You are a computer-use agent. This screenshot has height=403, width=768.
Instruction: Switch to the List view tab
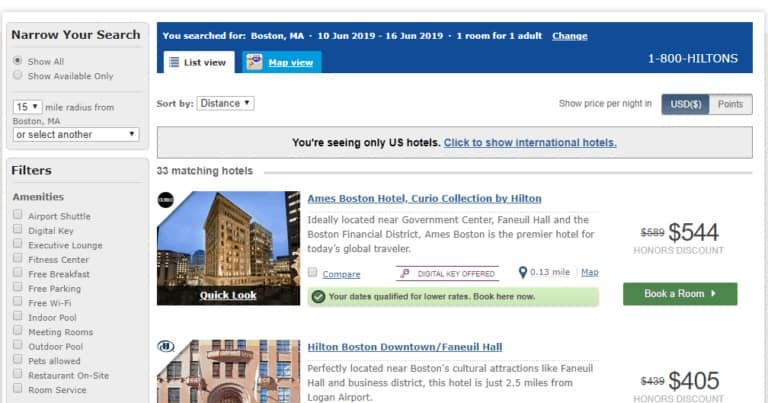click(x=199, y=62)
